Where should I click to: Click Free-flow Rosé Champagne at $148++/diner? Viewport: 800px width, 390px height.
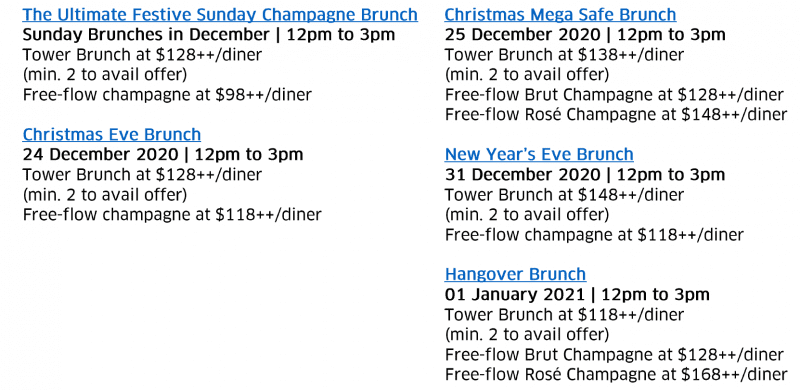point(616,115)
